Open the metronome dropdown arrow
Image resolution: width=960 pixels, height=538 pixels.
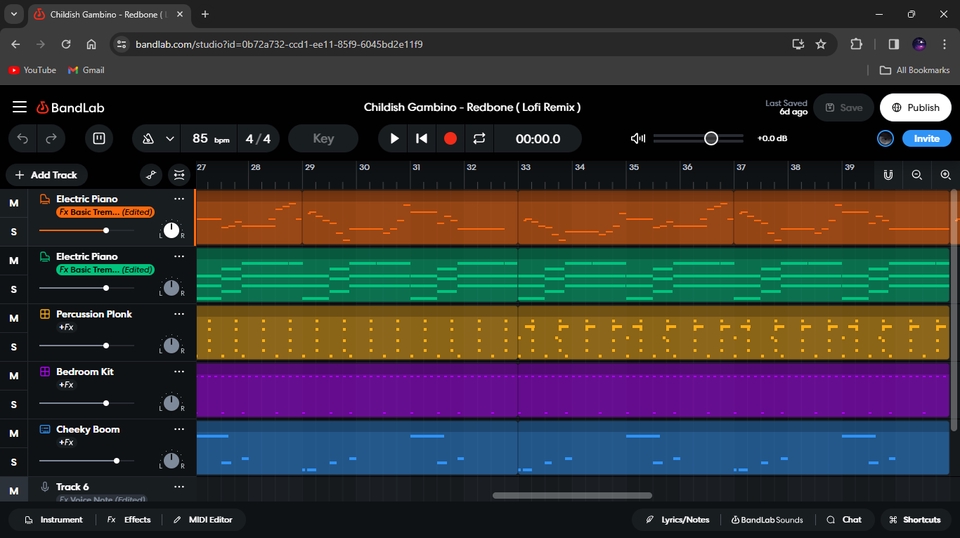170,138
